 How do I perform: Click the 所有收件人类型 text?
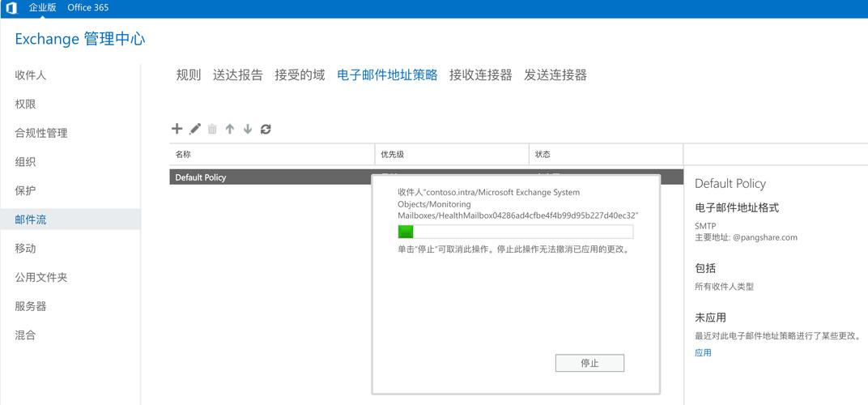click(724, 287)
